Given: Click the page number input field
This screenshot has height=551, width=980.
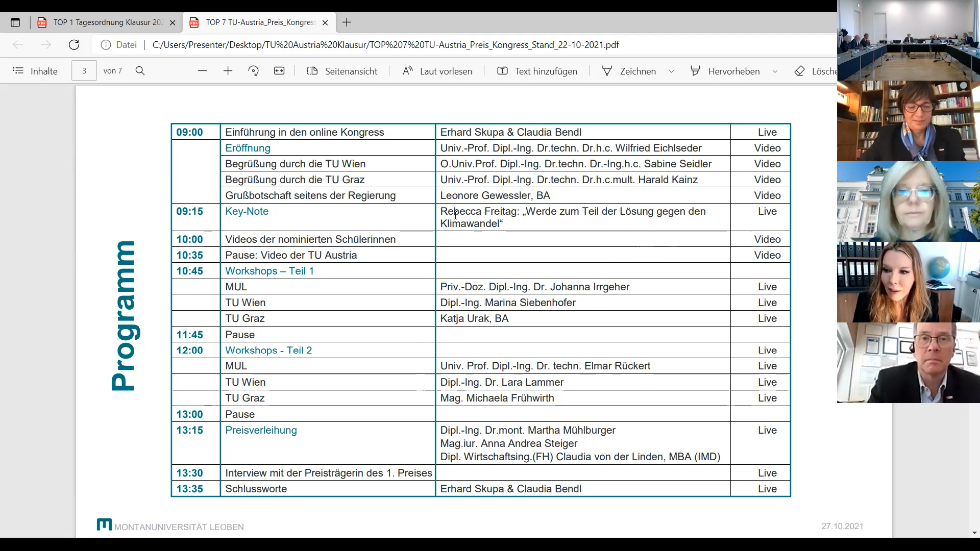Looking at the screenshot, I should tap(84, 71).
